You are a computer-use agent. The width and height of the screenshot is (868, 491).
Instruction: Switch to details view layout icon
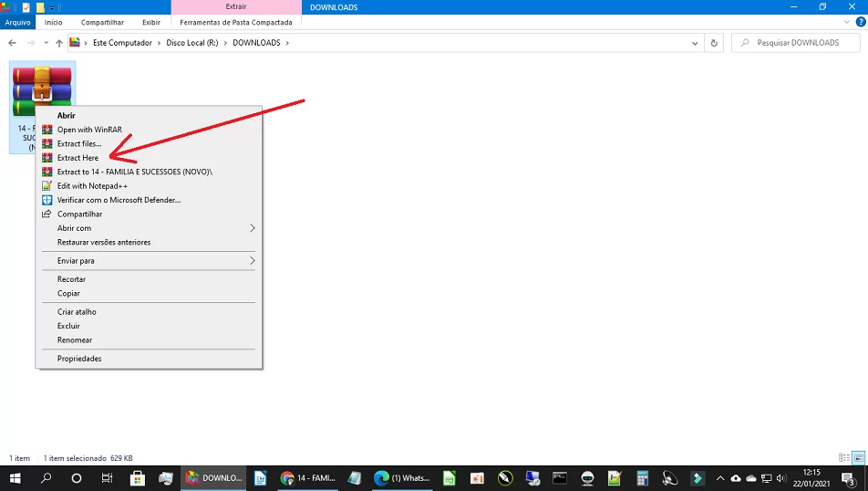pos(843,457)
